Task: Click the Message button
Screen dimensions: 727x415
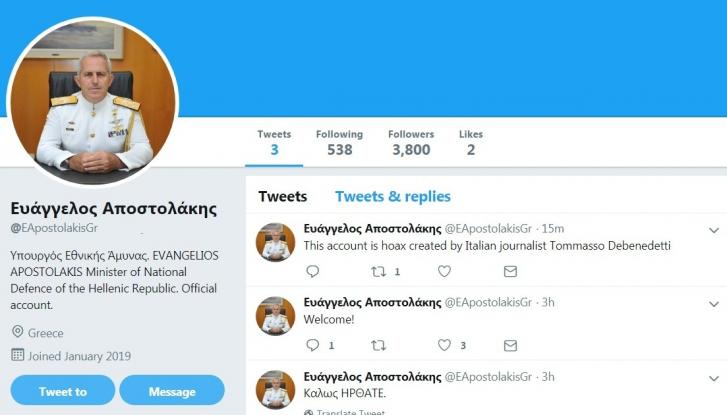Action: point(171,391)
